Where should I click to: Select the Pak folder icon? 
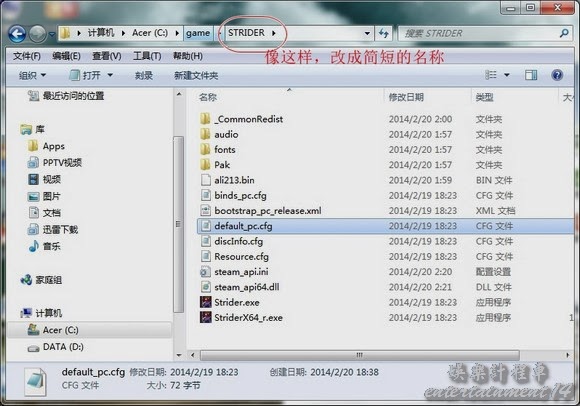[205, 165]
